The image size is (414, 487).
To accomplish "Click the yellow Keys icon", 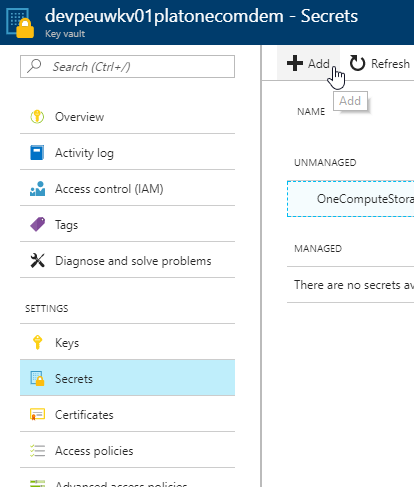I will 37,342.
